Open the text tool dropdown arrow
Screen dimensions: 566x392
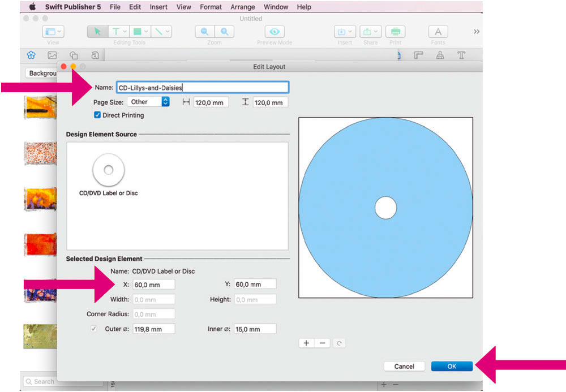coord(125,32)
